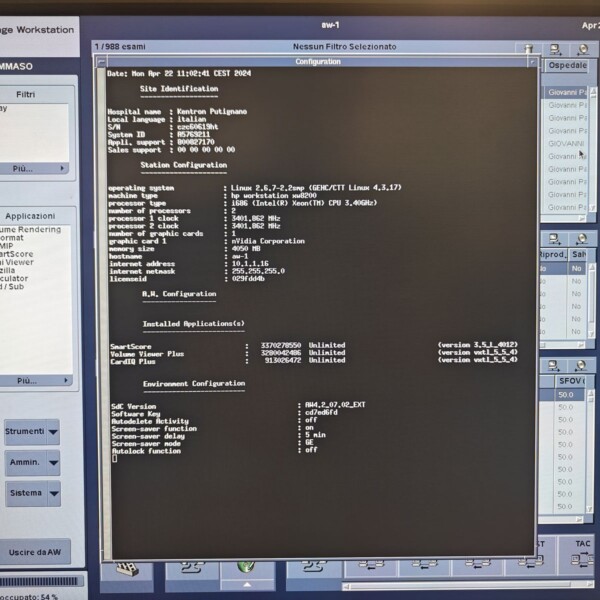Click the TAC network icon at bottom right
Viewport: 600px width, 600px height.
(579, 561)
